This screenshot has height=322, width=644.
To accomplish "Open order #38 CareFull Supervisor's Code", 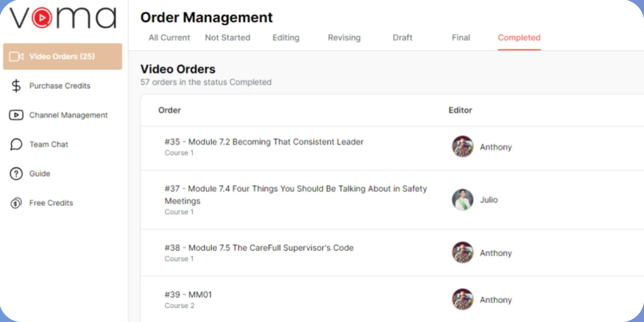I will pos(259,248).
